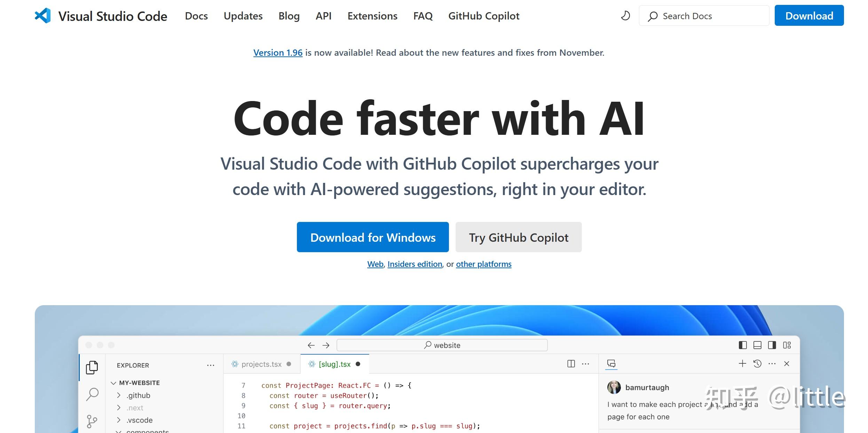Open the Insiders edition link
Viewport: 868px width, 433px height.
click(415, 264)
